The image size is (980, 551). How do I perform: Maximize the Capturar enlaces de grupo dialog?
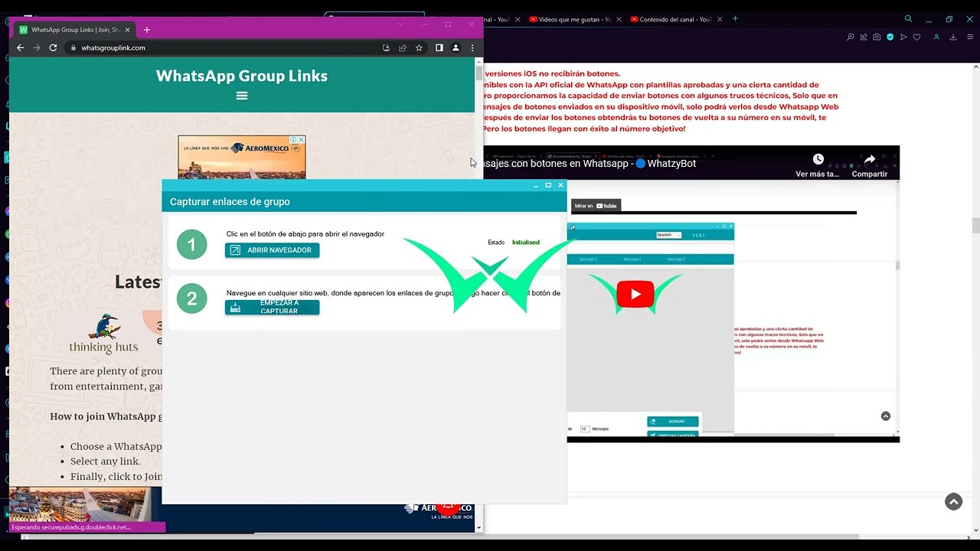click(x=548, y=185)
